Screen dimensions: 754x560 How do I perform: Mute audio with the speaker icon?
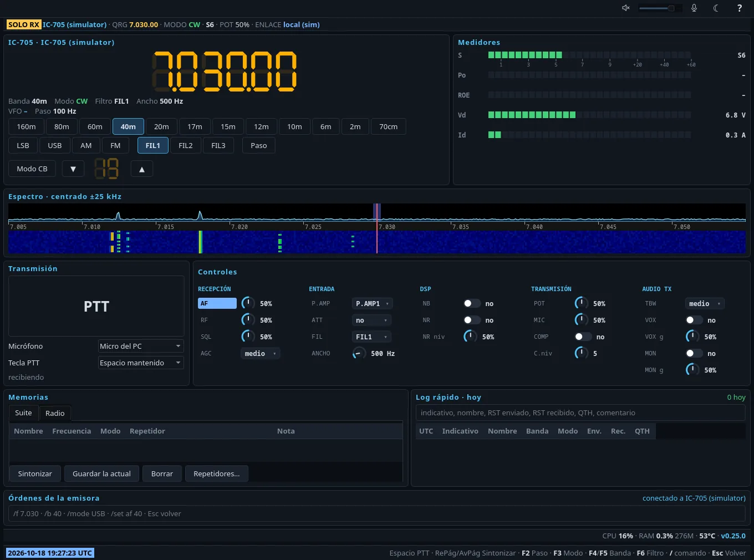(x=625, y=8)
